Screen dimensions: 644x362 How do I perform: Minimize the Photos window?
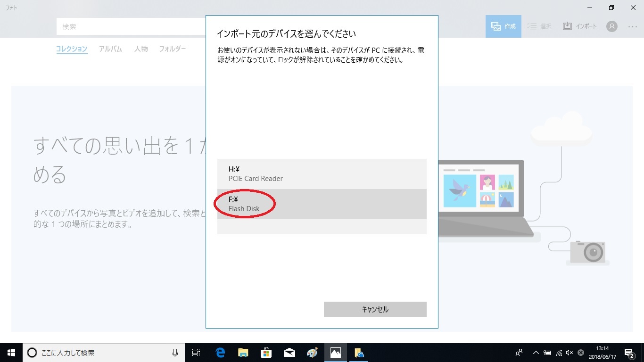coord(590,8)
